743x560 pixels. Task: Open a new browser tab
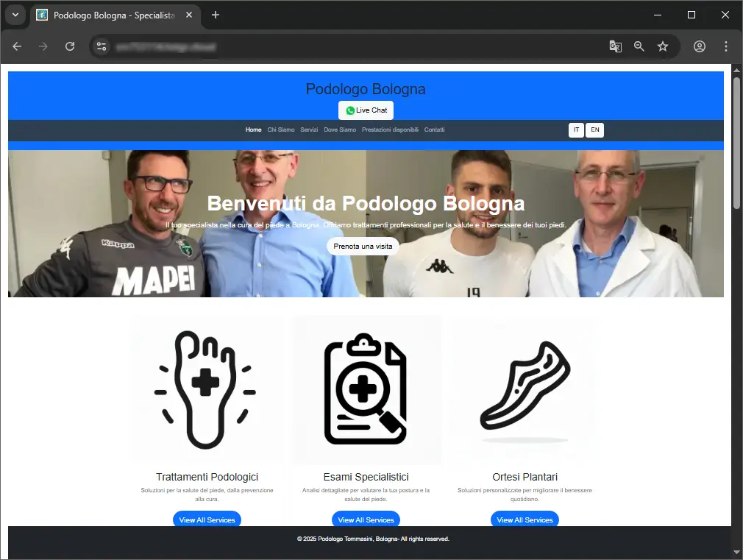click(216, 15)
